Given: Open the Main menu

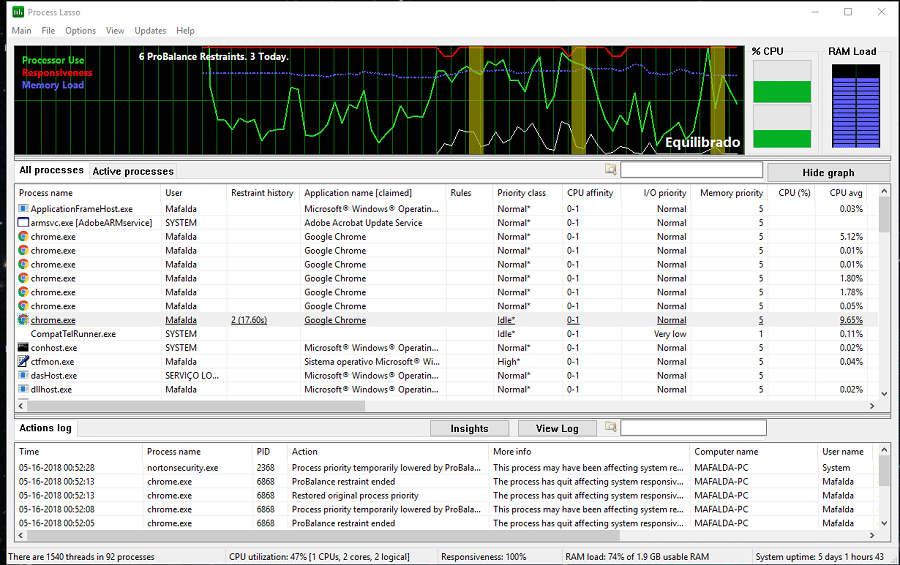Looking at the screenshot, I should click(22, 30).
